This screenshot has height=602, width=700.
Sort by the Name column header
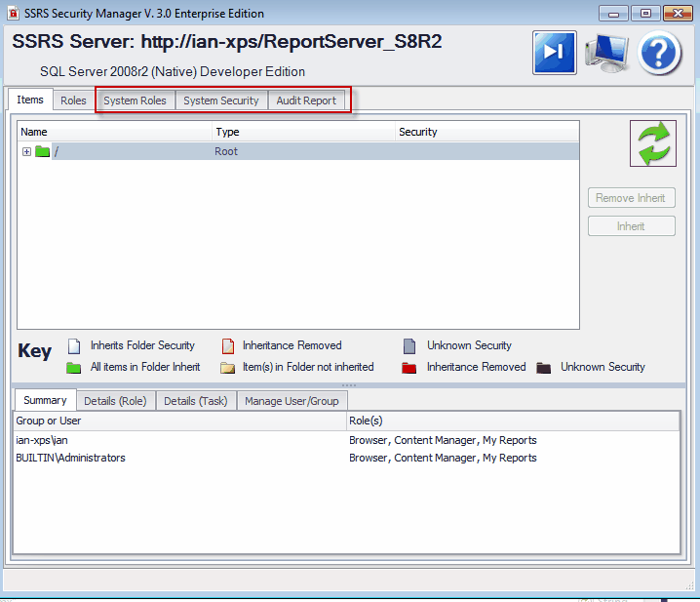(x=115, y=132)
